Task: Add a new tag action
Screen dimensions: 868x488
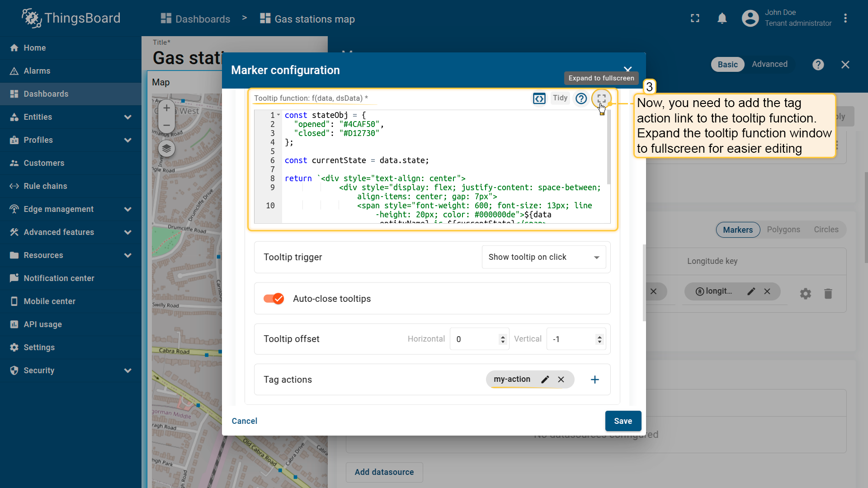Action: point(595,380)
